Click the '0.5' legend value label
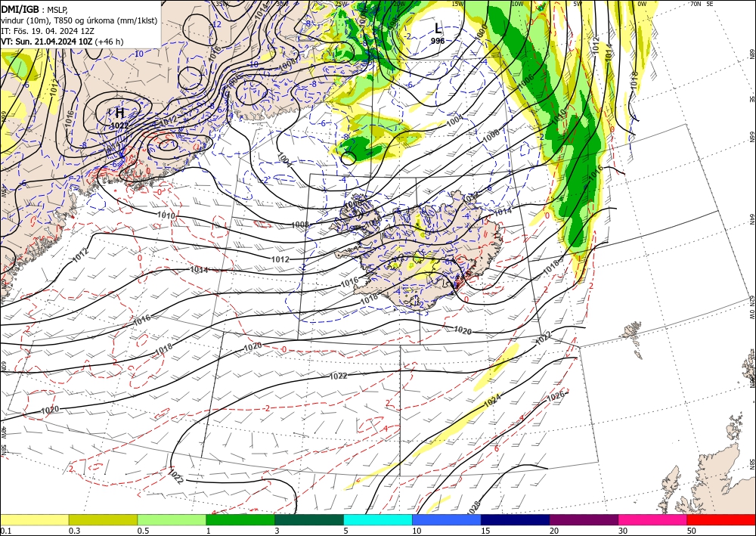This screenshot has width=756, height=536. tap(143, 531)
